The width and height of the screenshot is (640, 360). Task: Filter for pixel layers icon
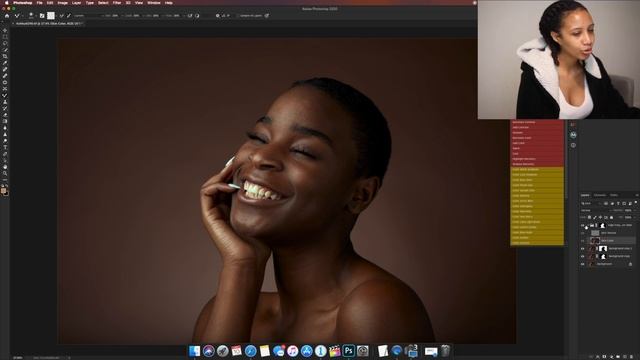[x=606, y=203]
